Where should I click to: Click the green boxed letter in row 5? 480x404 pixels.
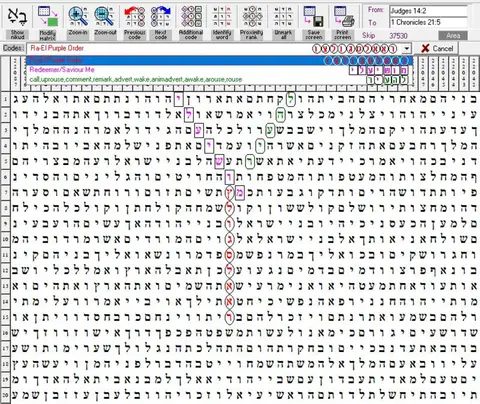click(250, 162)
